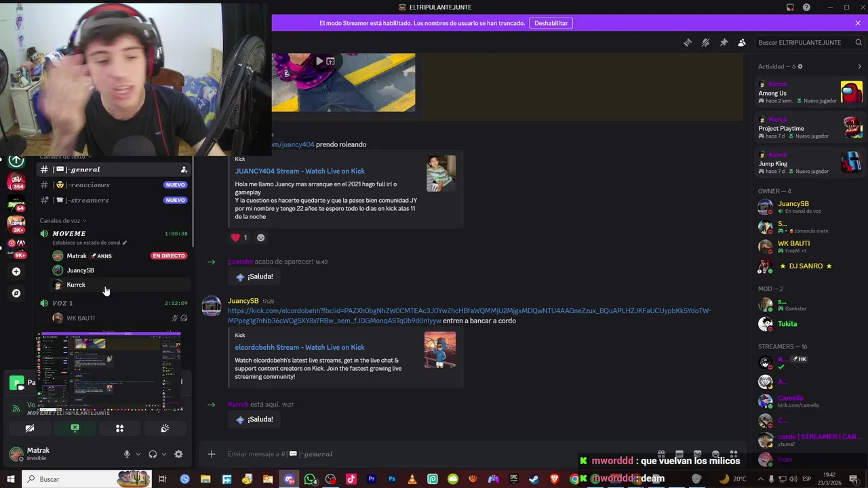Dismiss the Streamer mode purple banner
Image resolution: width=868 pixels, height=488 pixels.
click(858, 23)
